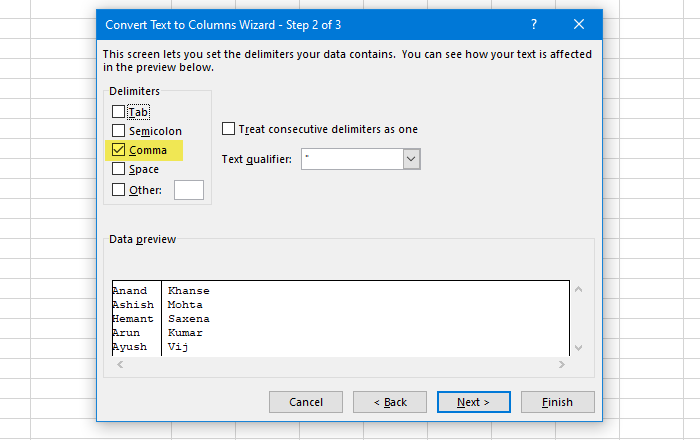Enable the Tab delimiter checkbox
The image size is (700, 440).
pyautogui.click(x=118, y=112)
